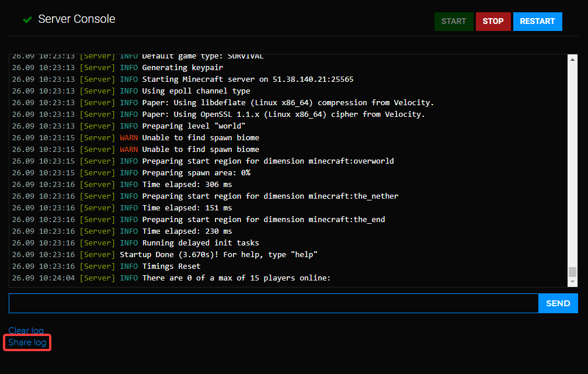The height and width of the screenshot is (374, 588).
Task: Stop the server with the STOP button
Action: [493, 22]
